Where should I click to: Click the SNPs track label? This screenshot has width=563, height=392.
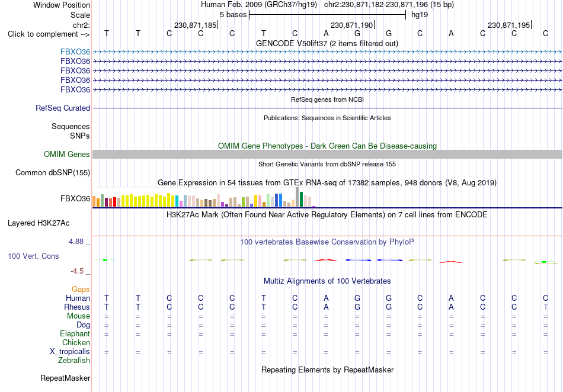pyautogui.click(x=80, y=136)
